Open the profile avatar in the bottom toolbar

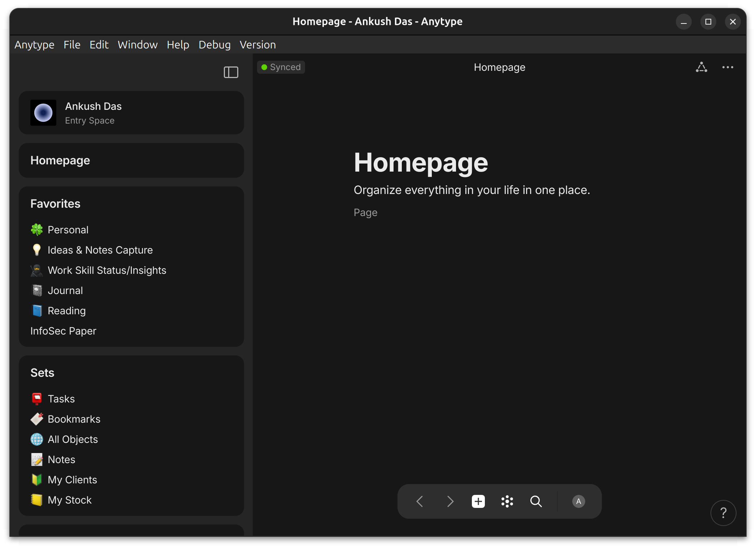click(x=578, y=501)
